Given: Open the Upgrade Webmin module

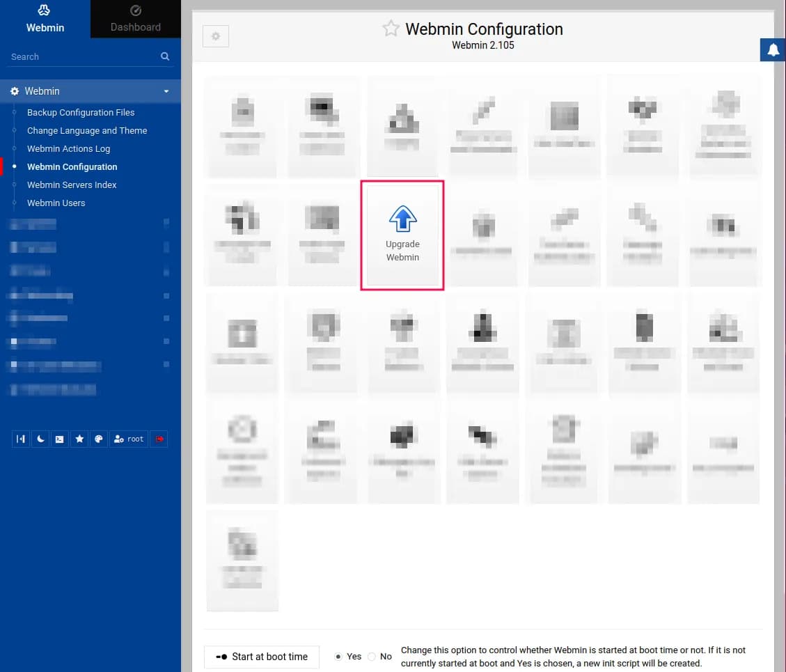Looking at the screenshot, I should coord(402,235).
